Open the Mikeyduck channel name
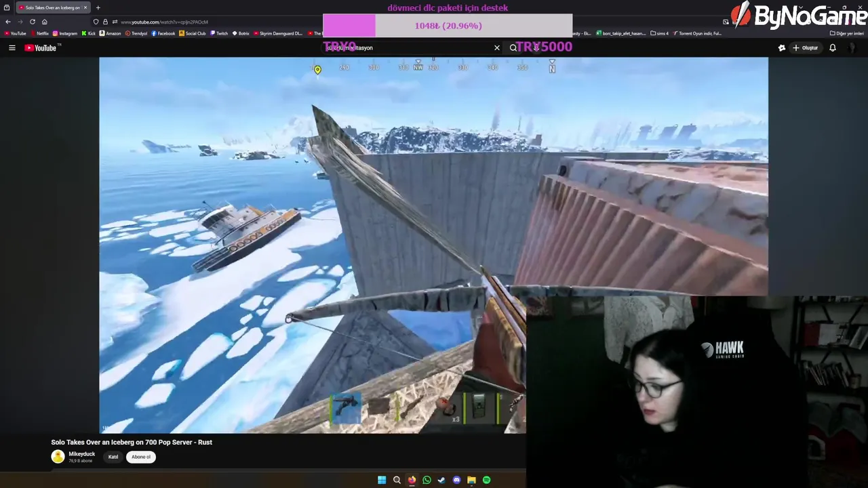868x488 pixels. point(82,454)
